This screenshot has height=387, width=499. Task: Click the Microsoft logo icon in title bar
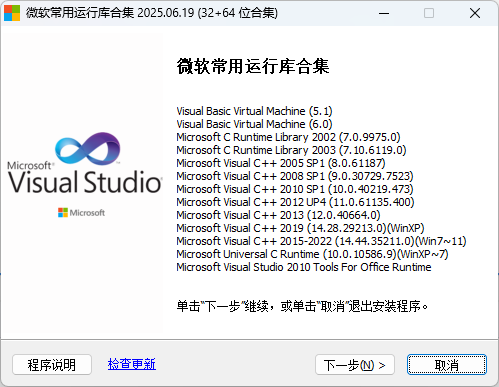tap(12, 13)
